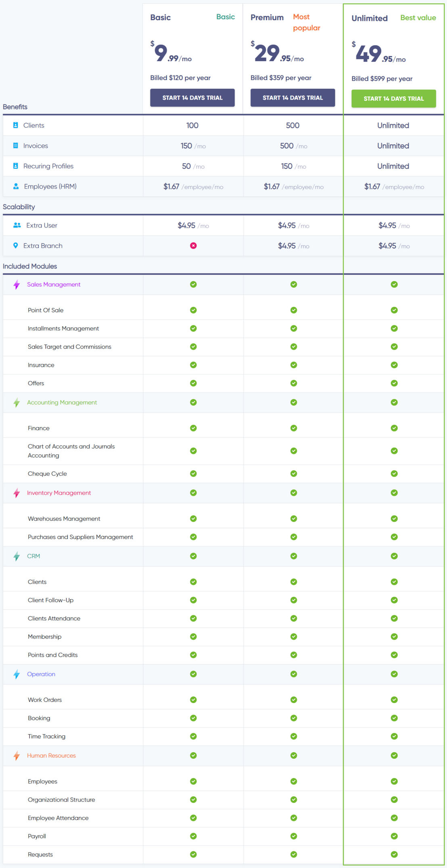Click the Billed $599 per year text

tap(382, 79)
